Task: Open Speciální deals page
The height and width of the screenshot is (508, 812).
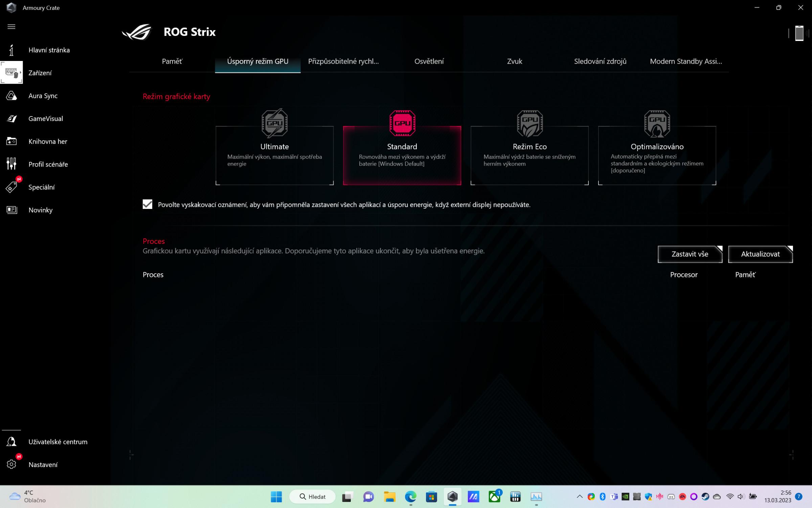Action: click(41, 187)
